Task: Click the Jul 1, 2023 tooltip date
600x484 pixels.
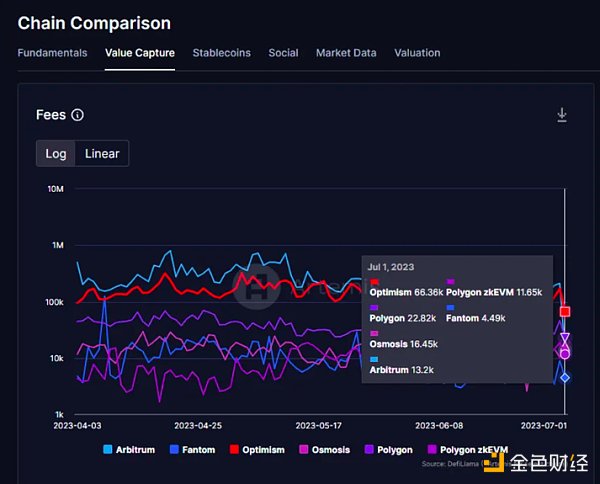Action: [x=391, y=267]
